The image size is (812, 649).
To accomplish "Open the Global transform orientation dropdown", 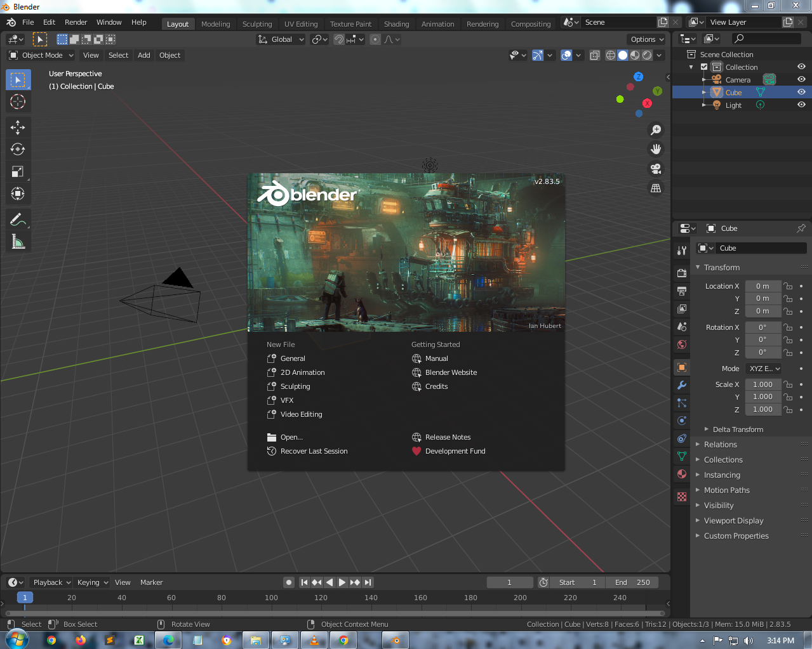I will click(x=281, y=39).
